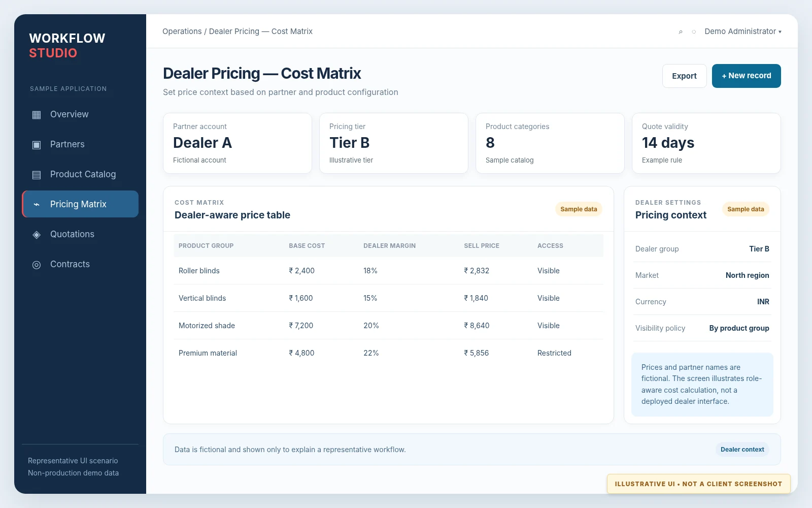
Task: Navigate to Product Catalog label
Action: (x=83, y=174)
